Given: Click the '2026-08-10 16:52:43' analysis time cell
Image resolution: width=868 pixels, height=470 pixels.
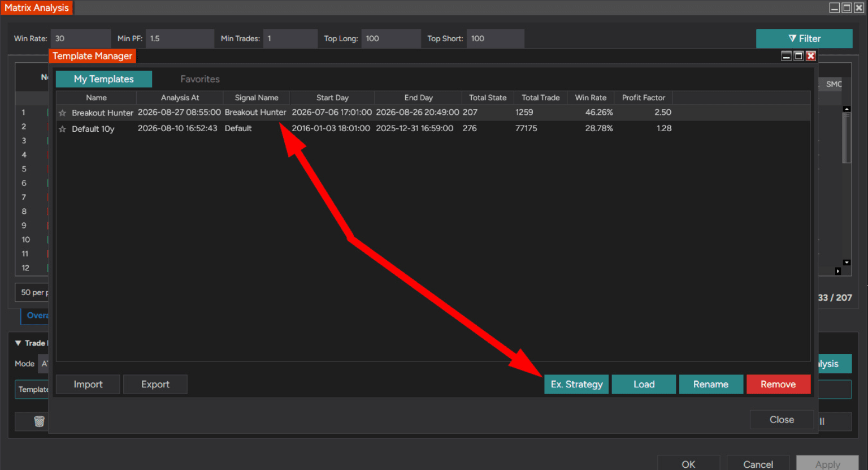Looking at the screenshot, I should 177,128.
